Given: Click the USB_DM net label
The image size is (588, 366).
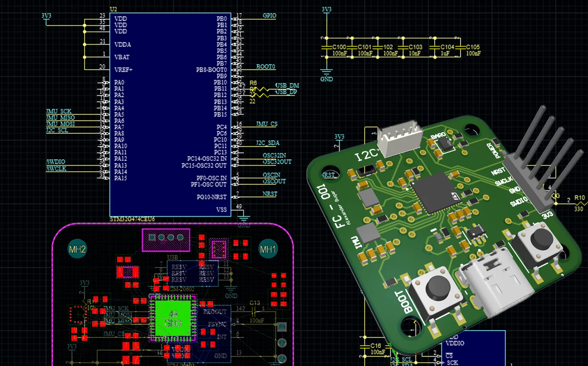Looking at the screenshot, I should [287, 86].
